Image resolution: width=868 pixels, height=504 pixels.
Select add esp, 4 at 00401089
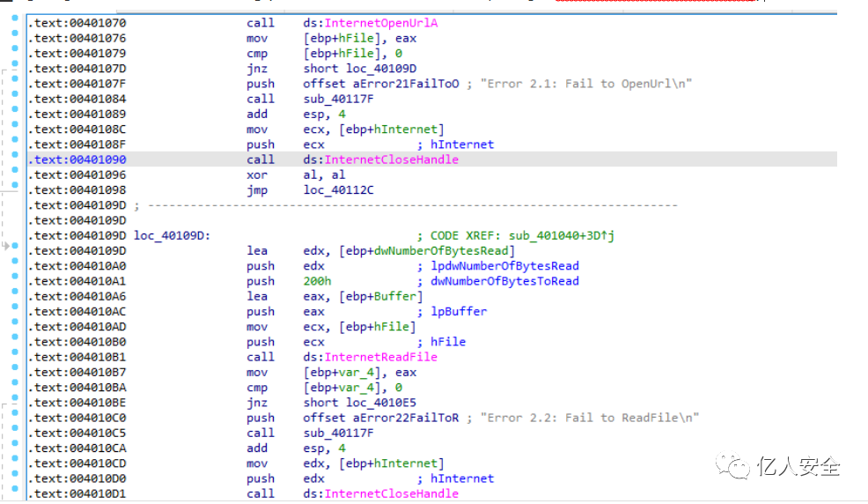pos(296,114)
